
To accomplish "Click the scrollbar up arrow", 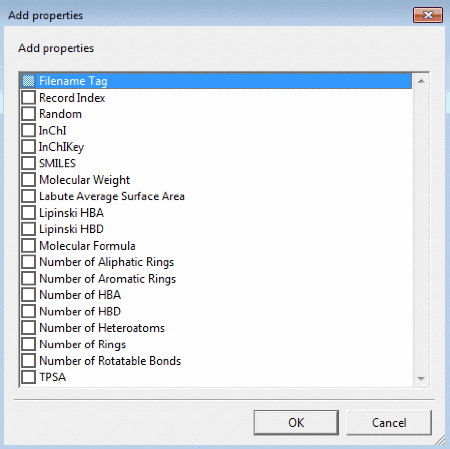I will point(421,81).
